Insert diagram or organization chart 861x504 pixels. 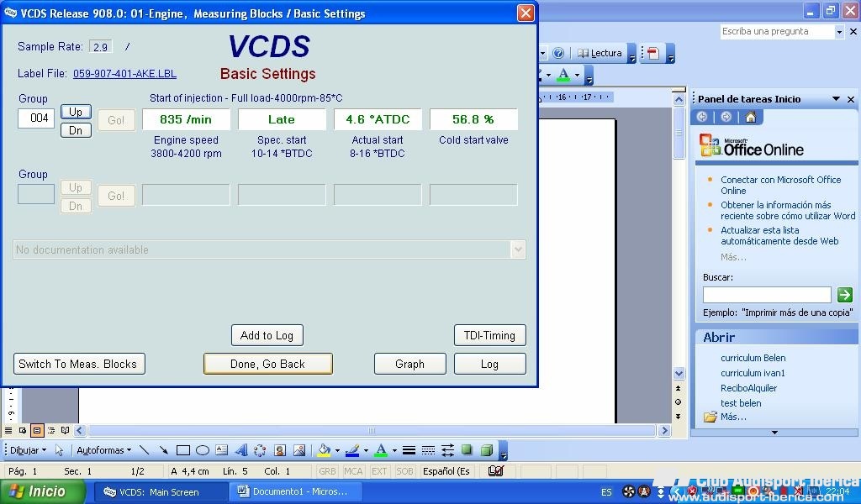click(x=260, y=450)
